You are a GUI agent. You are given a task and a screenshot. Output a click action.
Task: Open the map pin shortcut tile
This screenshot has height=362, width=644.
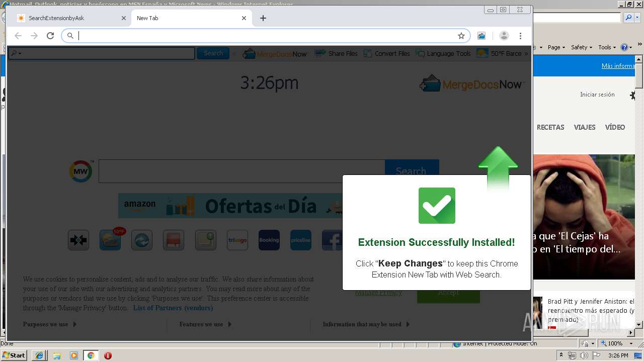[206, 240]
